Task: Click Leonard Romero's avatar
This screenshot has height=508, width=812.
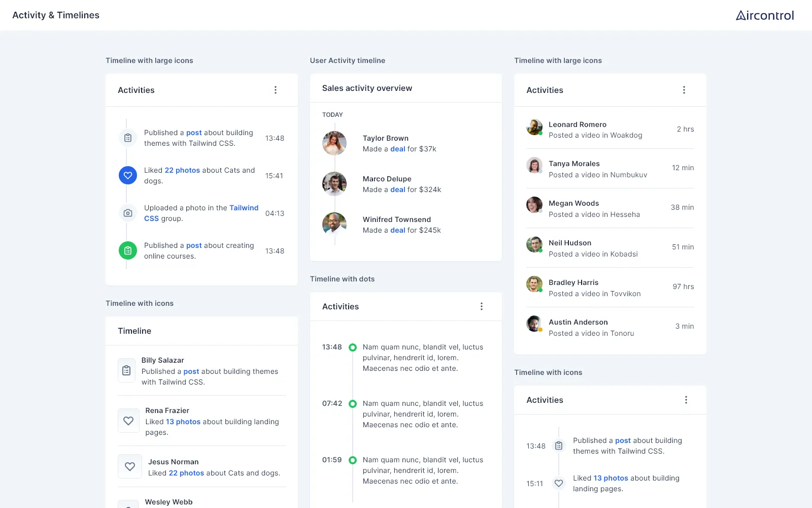Action: click(x=534, y=127)
